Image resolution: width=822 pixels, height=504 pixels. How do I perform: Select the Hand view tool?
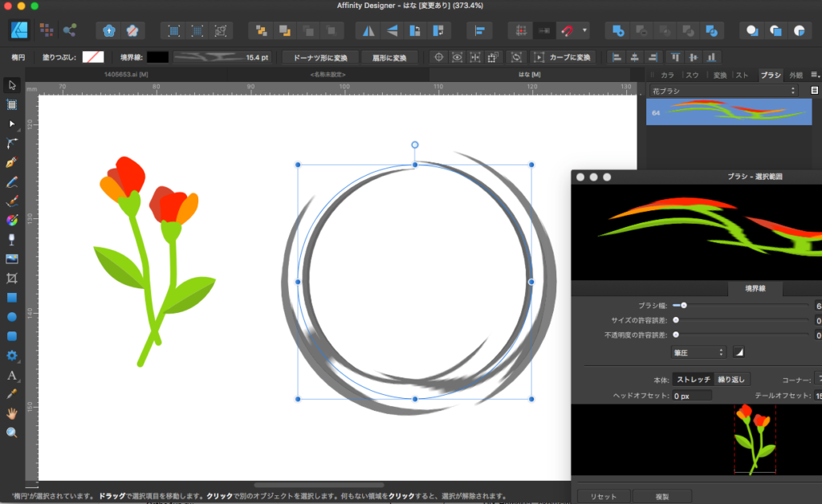[12, 413]
